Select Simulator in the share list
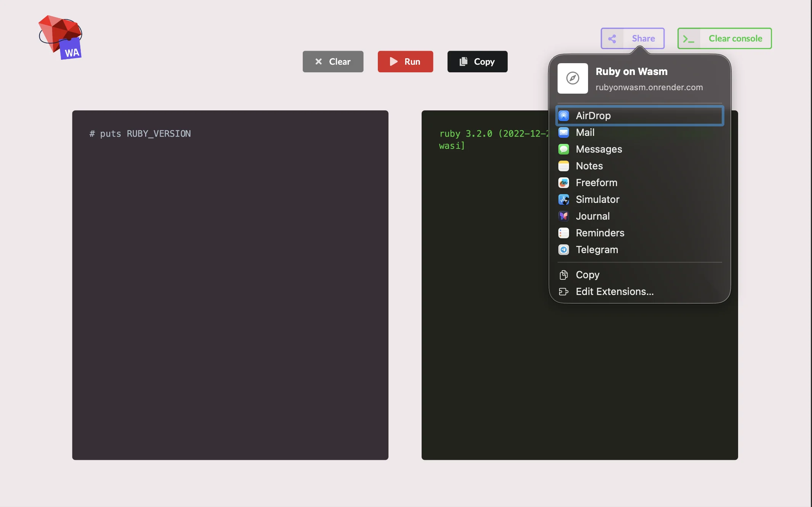Screen dimensions: 812x507 (x=597, y=199)
